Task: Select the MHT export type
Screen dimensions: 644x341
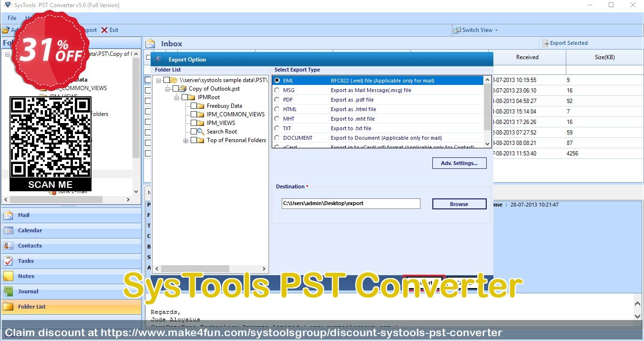Action: coord(277,119)
